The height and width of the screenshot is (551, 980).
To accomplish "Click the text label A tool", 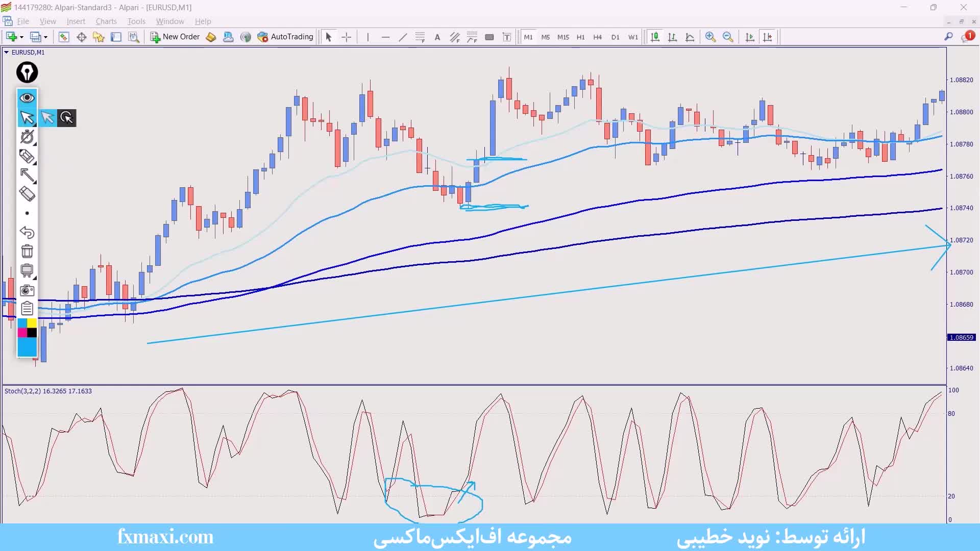I will pos(437,37).
